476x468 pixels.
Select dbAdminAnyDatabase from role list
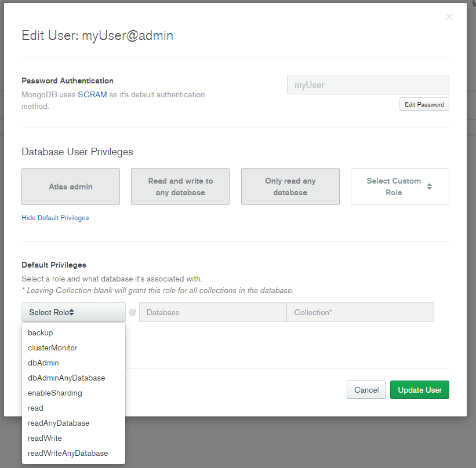coord(67,378)
